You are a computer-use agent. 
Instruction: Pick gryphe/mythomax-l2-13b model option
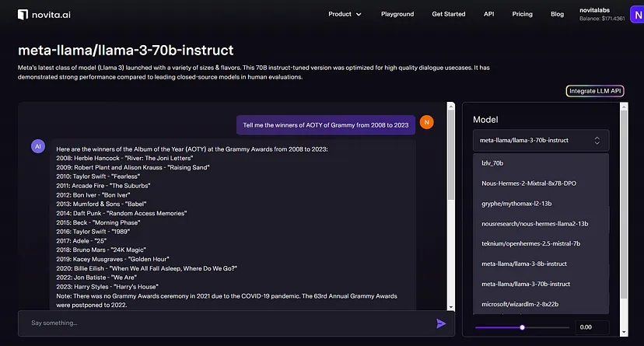[x=541, y=203]
